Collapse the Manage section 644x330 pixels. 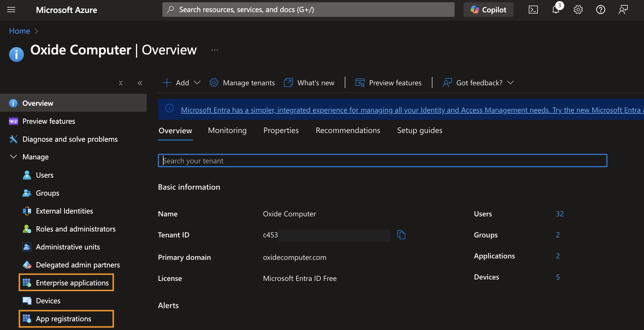tap(13, 157)
